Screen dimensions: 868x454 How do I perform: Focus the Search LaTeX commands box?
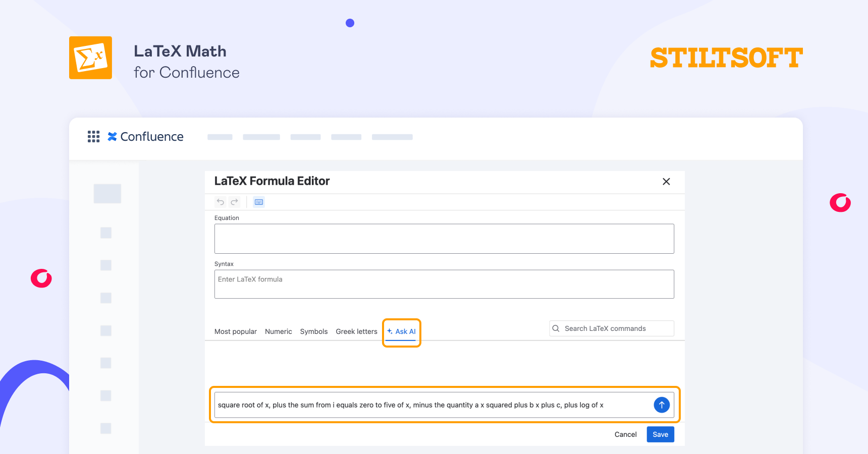[x=612, y=328]
